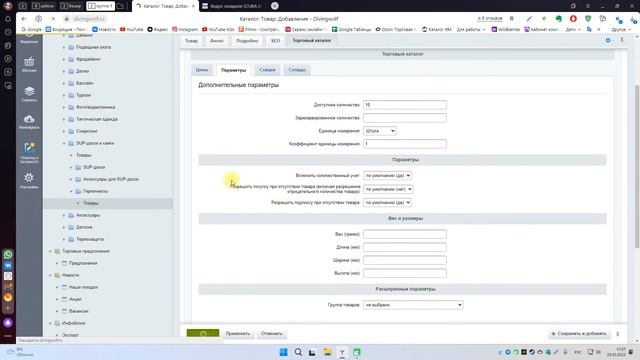Image resolution: width=640 pixels, height=360 pixels.
Task: Add a new app with plus in side panel
Action: pos(8,309)
